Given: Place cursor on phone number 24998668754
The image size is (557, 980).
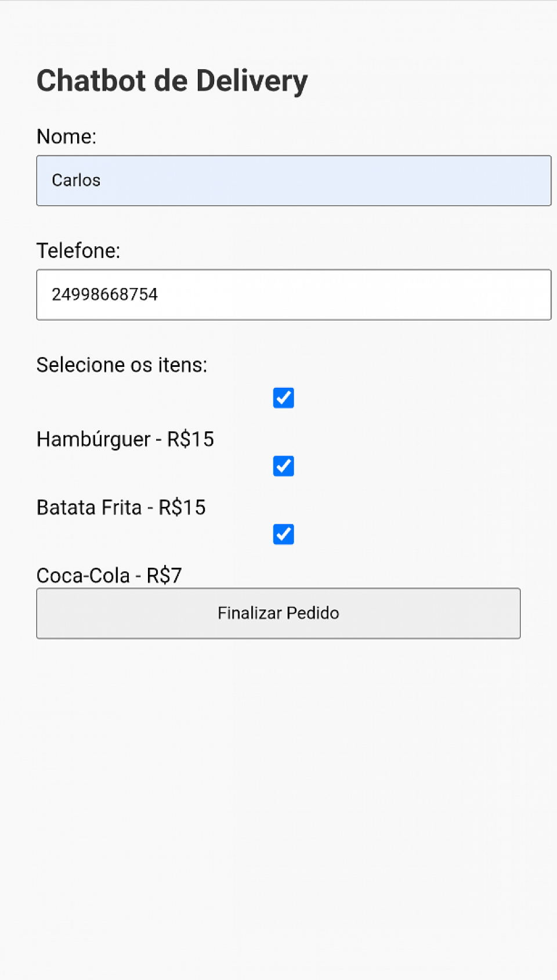Looking at the screenshot, I should pos(104,294).
